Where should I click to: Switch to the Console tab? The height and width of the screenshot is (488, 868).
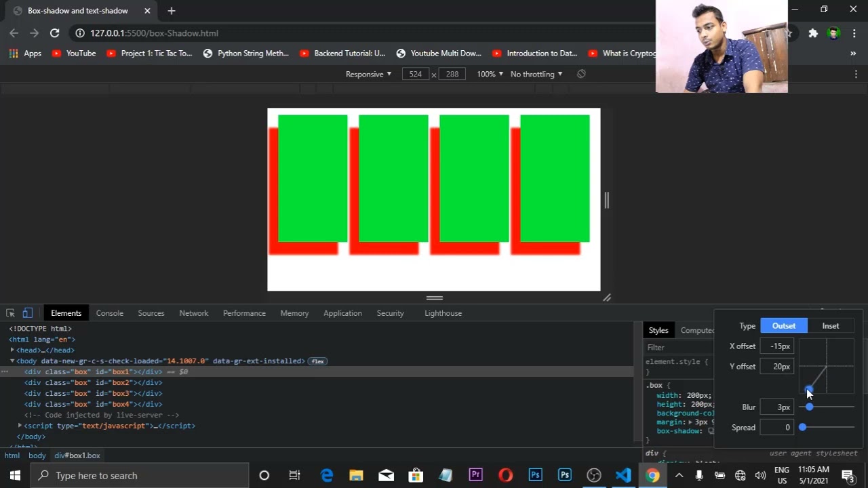[110, 313]
